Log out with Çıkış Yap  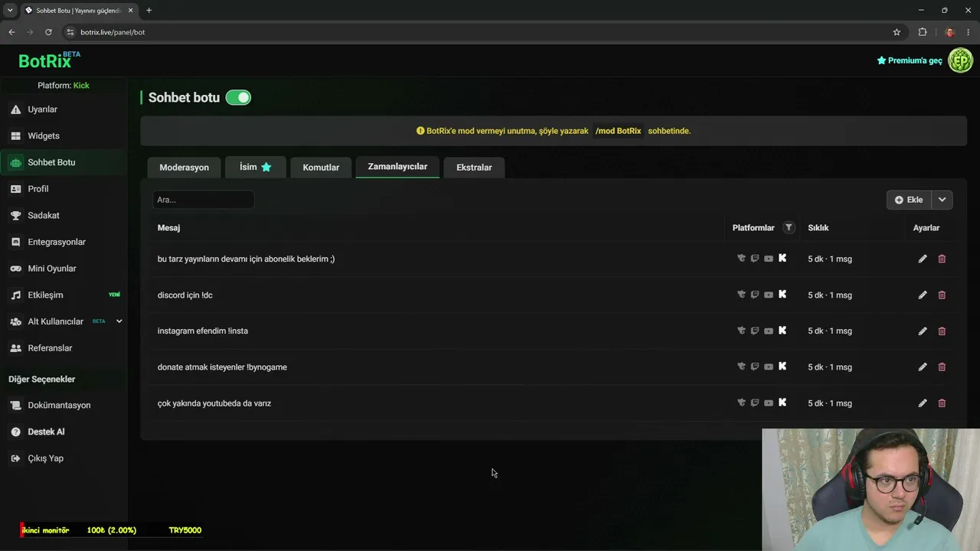click(45, 458)
